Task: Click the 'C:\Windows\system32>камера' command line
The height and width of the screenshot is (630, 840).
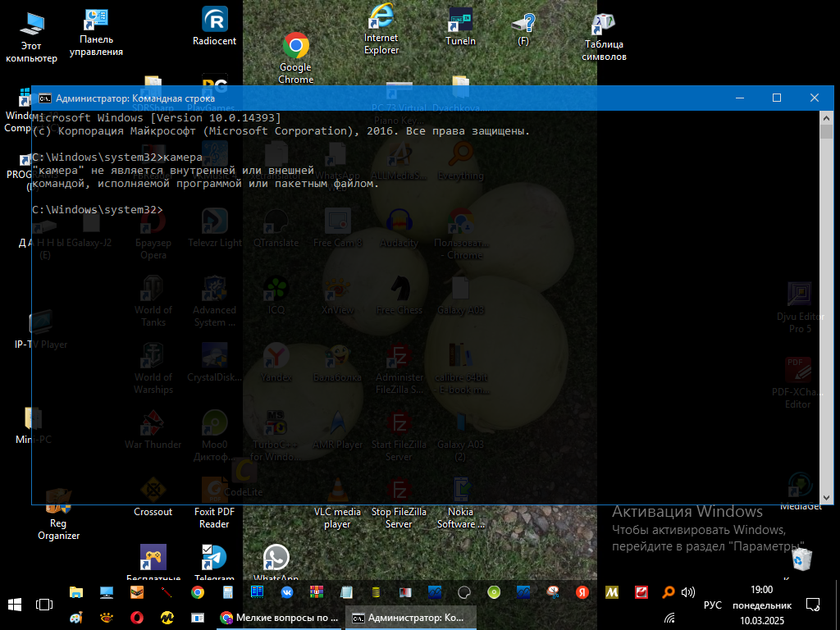Action: tap(117, 157)
